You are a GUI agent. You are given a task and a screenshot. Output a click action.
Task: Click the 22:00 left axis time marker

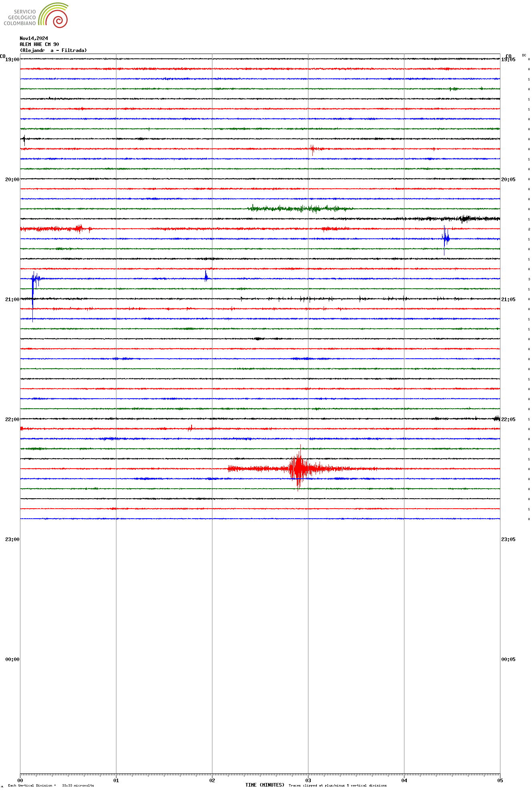point(12,419)
